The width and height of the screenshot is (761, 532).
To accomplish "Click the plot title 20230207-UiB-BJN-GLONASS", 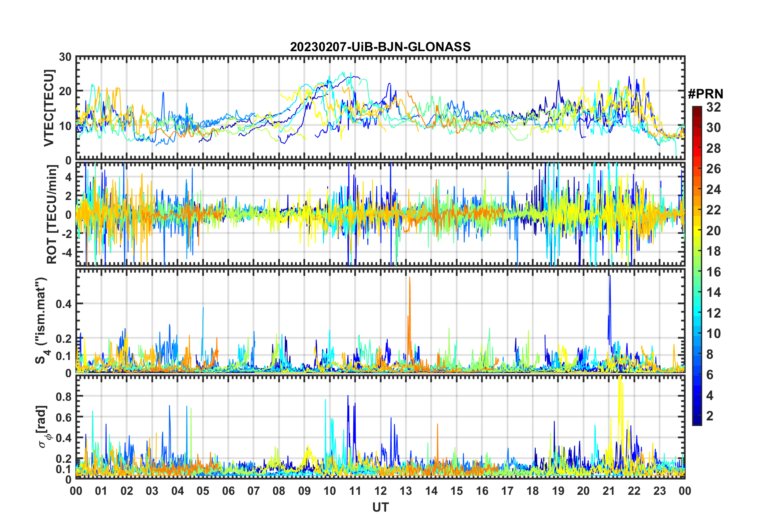I will click(x=380, y=47).
